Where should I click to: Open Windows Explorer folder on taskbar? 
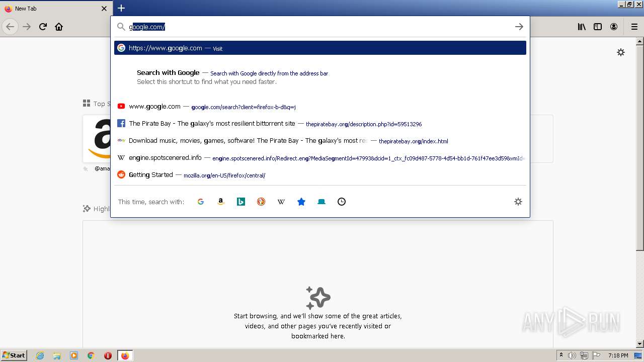(57, 355)
